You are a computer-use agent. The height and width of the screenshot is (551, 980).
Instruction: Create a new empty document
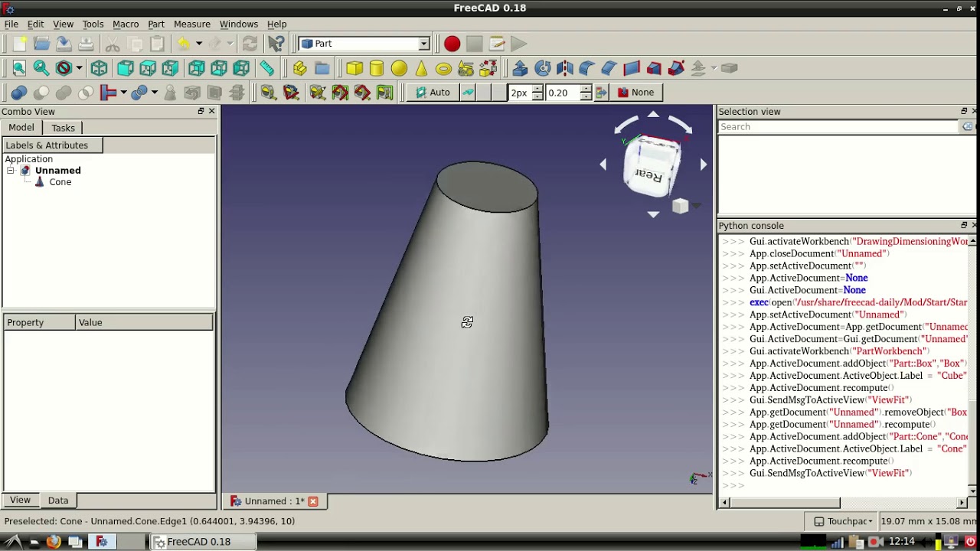[x=20, y=44]
